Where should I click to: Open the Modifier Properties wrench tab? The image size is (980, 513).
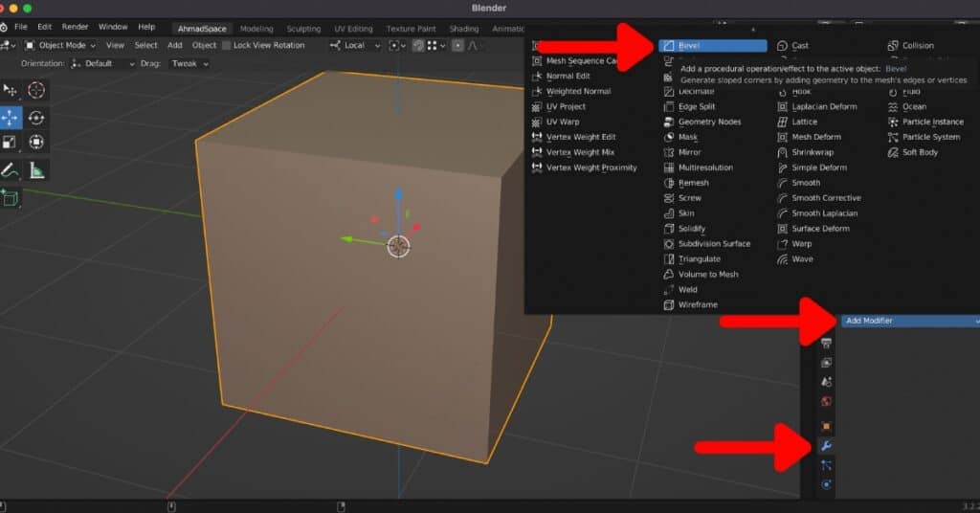pos(826,447)
